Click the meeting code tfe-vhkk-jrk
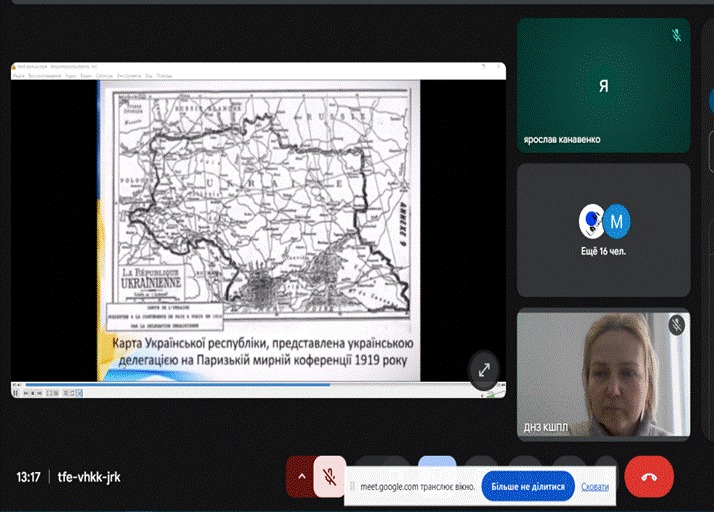The image size is (714, 512). pos(89,477)
